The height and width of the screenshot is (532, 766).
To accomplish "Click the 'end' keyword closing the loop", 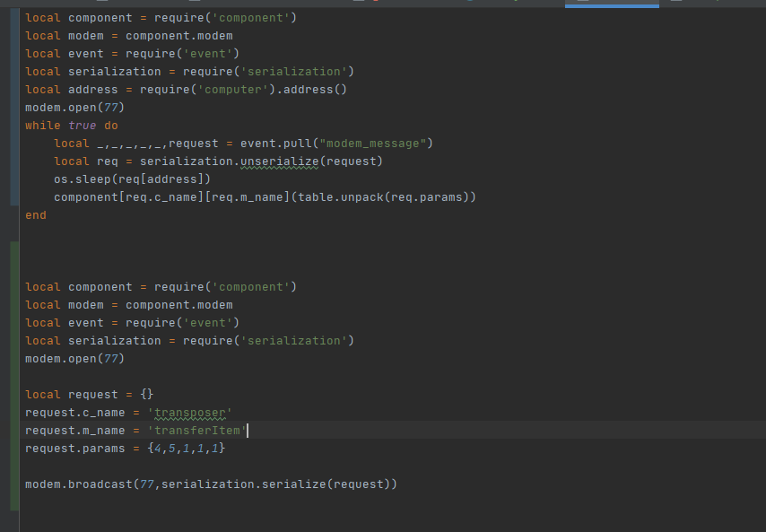I will (x=36, y=215).
